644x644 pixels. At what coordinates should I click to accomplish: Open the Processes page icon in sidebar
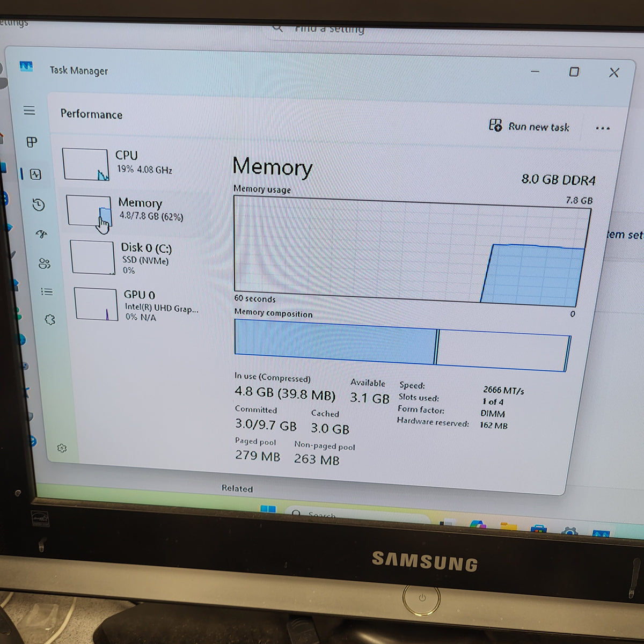[x=32, y=142]
